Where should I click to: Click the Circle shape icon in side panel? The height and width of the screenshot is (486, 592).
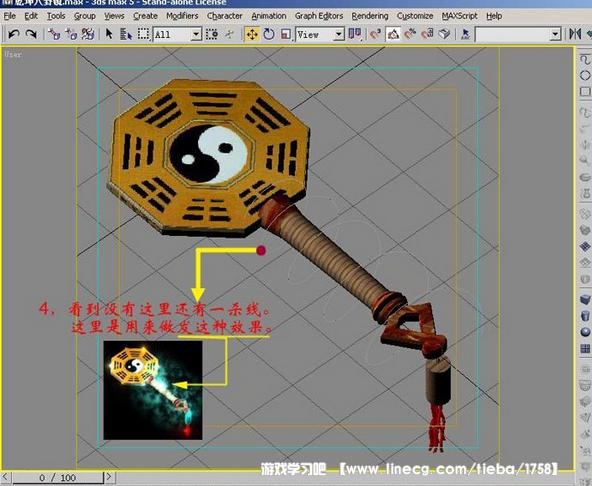click(x=585, y=75)
